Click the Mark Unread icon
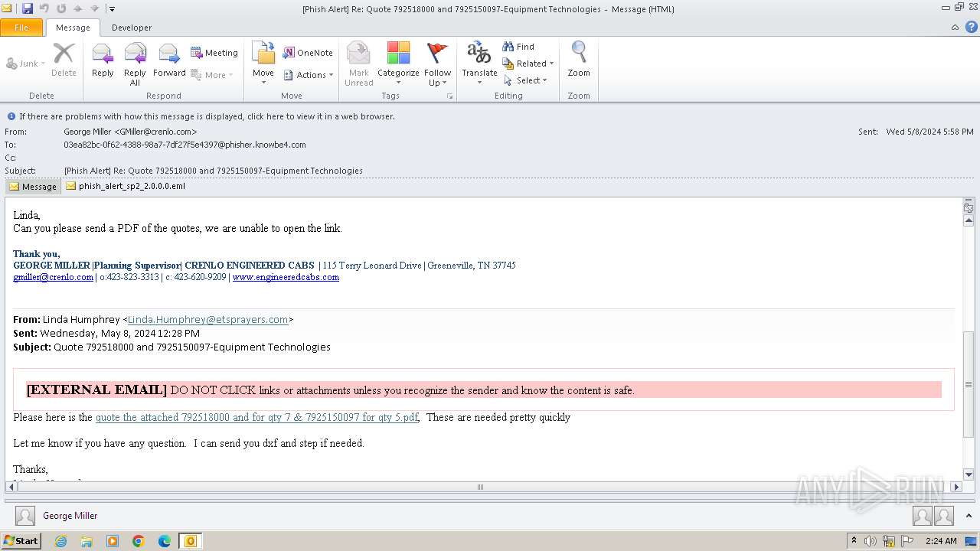The height and width of the screenshot is (551, 980). tap(358, 64)
